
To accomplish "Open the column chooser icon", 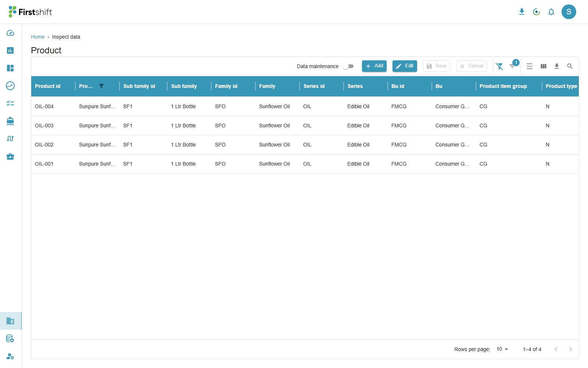I will click(544, 66).
